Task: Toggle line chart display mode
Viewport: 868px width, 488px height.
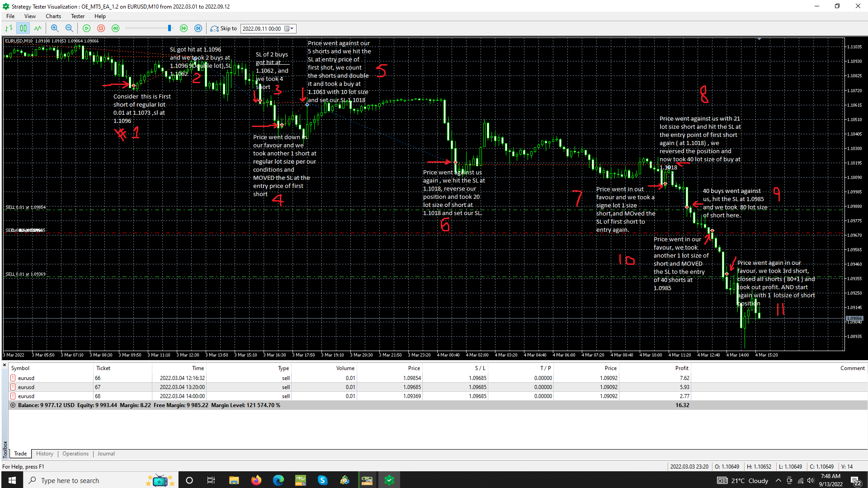Action: [x=38, y=28]
